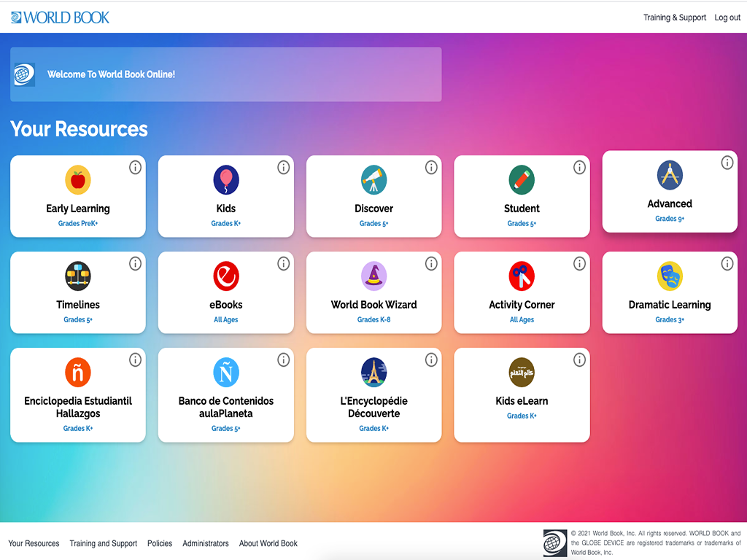
Task: Show info for Student resource
Action: pyautogui.click(x=579, y=168)
